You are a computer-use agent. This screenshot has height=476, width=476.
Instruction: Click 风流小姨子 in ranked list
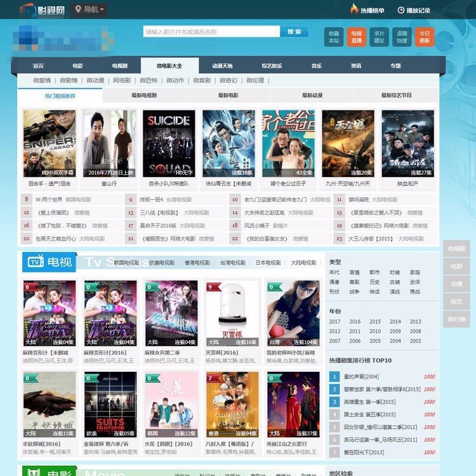[256, 225]
